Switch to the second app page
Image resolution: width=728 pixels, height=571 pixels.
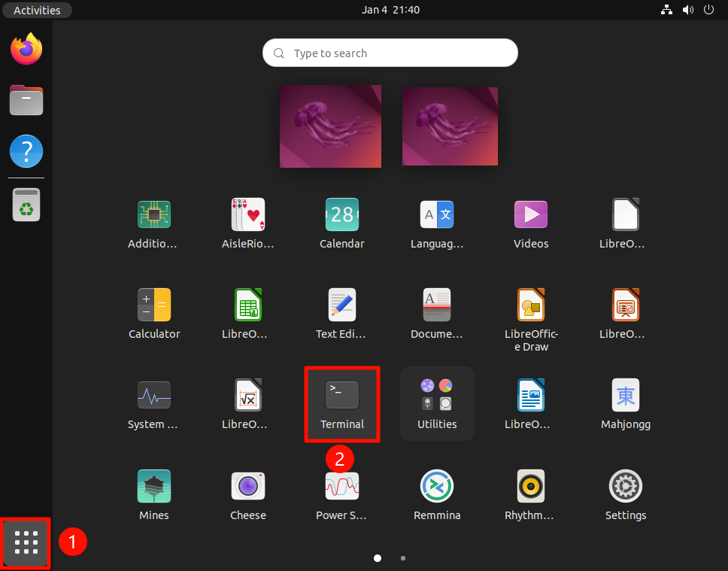pos(403,558)
